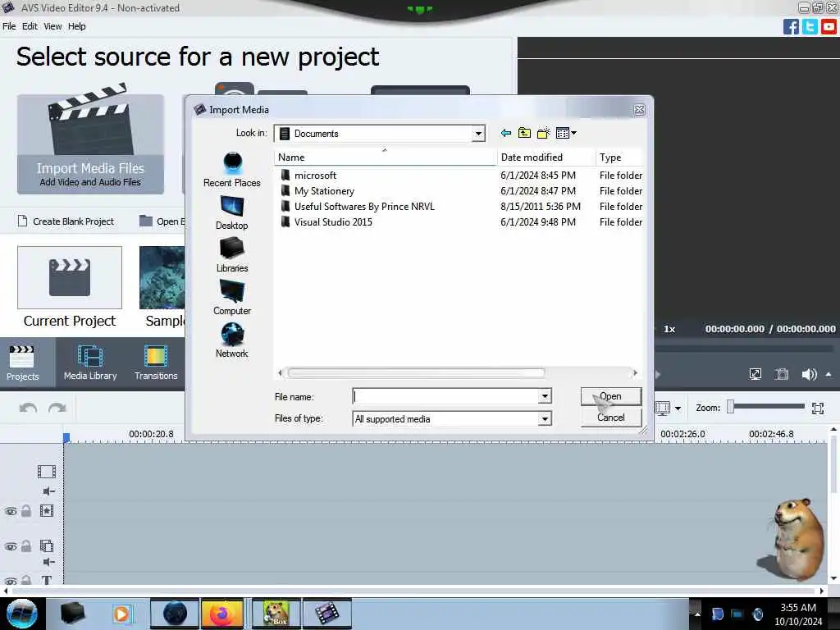Toggle visibility of text track
The image size is (840, 630).
click(11, 581)
